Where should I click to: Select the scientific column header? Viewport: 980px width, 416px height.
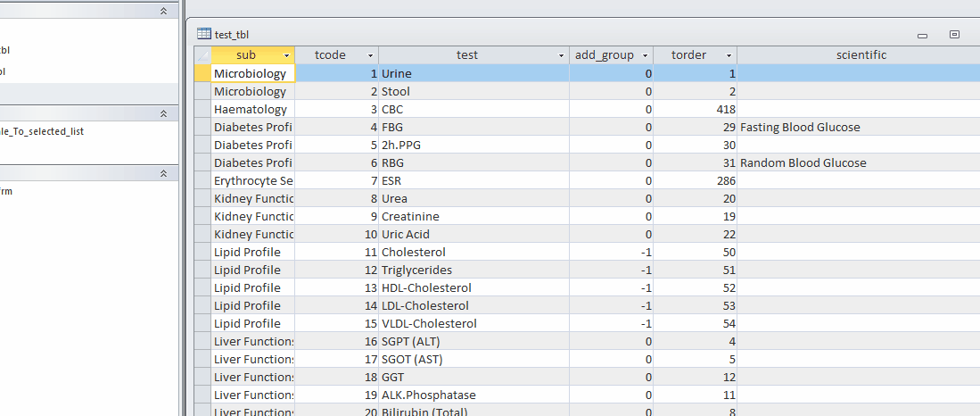tap(861, 55)
